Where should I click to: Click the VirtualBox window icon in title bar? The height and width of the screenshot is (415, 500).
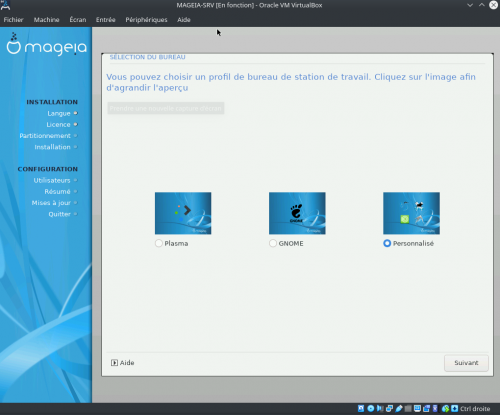click(5, 5)
